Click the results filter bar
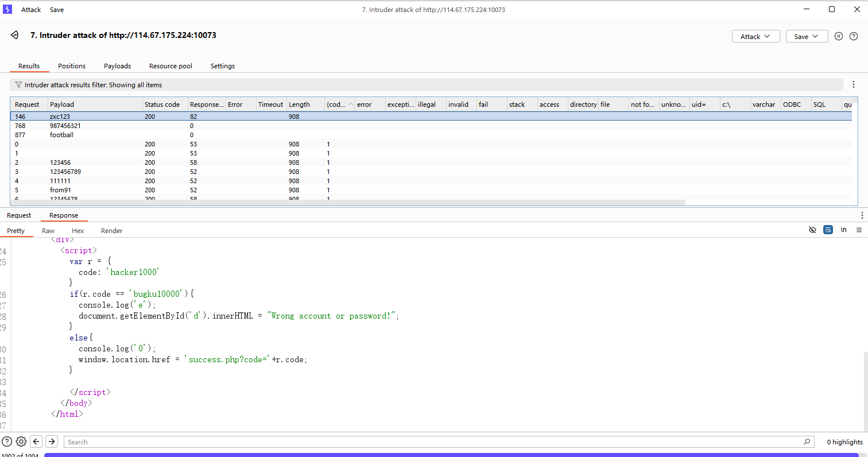The width and height of the screenshot is (868, 457). tap(426, 85)
